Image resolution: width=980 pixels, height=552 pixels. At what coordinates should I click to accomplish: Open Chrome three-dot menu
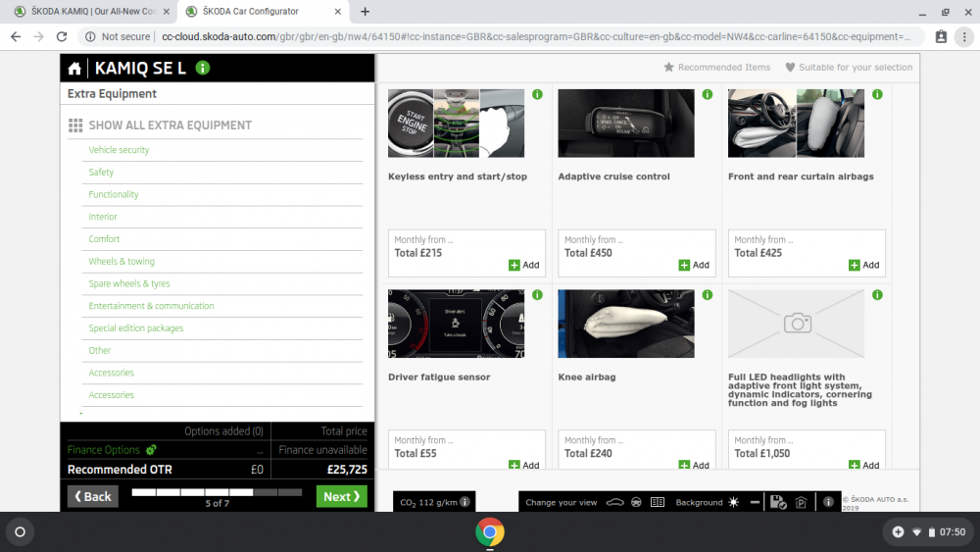point(964,37)
